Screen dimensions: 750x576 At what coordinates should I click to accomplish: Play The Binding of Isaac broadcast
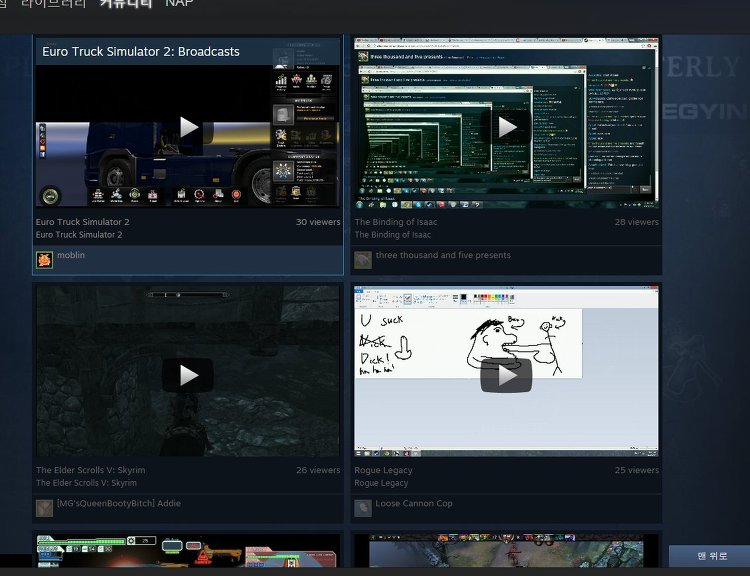[507, 127]
